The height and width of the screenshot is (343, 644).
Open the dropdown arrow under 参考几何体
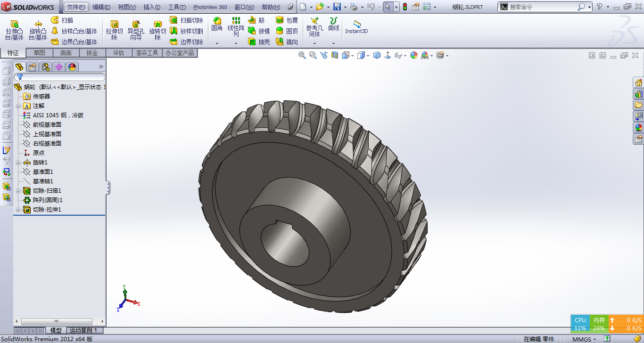[x=314, y=43]
